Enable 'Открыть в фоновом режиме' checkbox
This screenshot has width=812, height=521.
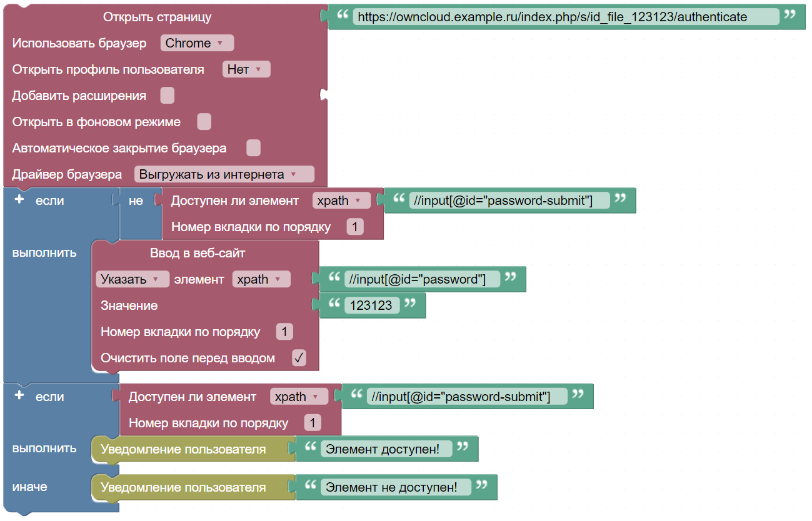tap(204, 122)
